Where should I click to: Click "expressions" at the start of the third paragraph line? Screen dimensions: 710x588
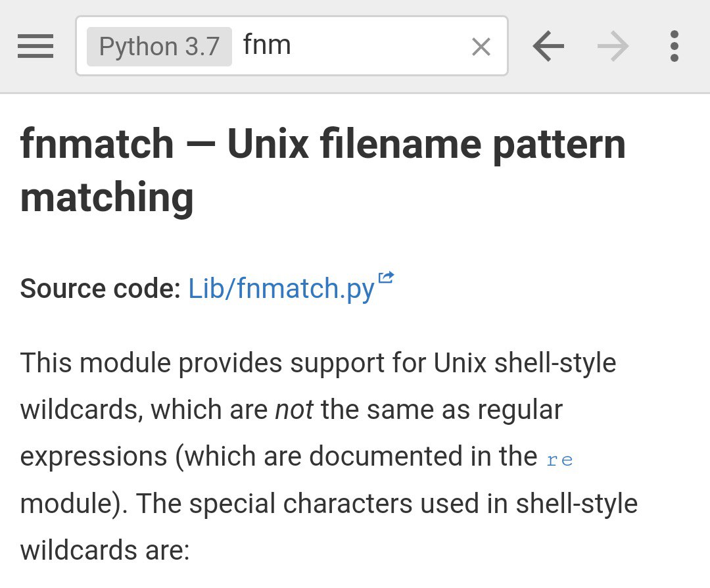(x=93, y=456)
